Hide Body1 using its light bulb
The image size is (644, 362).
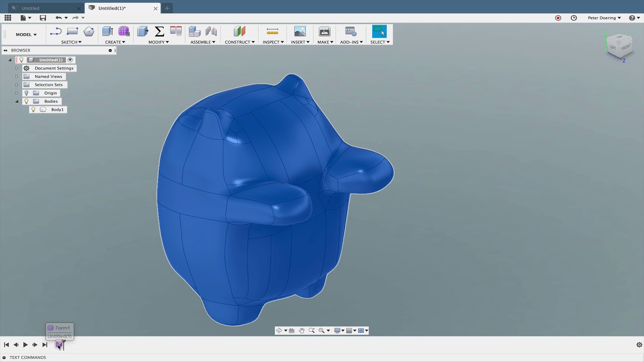[34, 110]
